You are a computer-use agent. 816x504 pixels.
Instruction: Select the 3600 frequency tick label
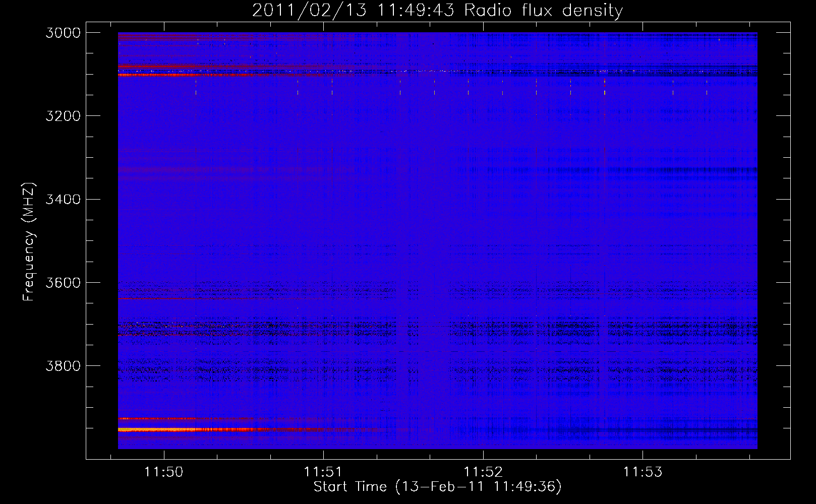coord(63,282)
